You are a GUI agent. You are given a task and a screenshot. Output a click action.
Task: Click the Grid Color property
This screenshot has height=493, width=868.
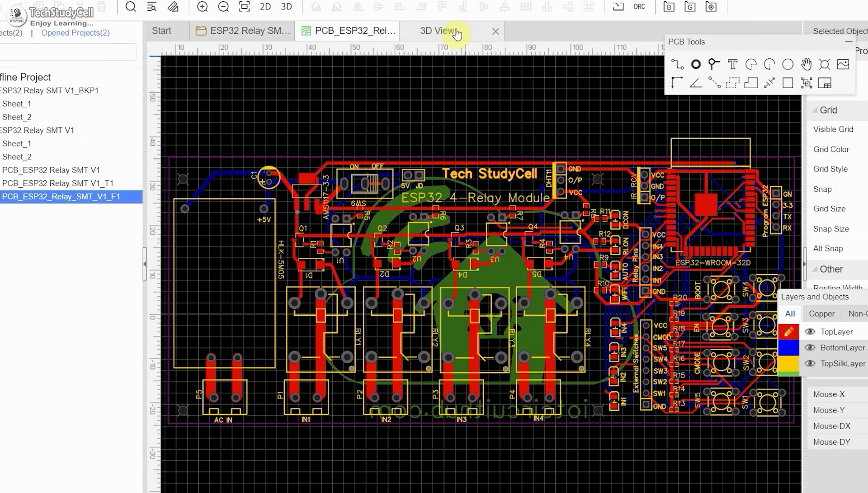coord(831,149)
